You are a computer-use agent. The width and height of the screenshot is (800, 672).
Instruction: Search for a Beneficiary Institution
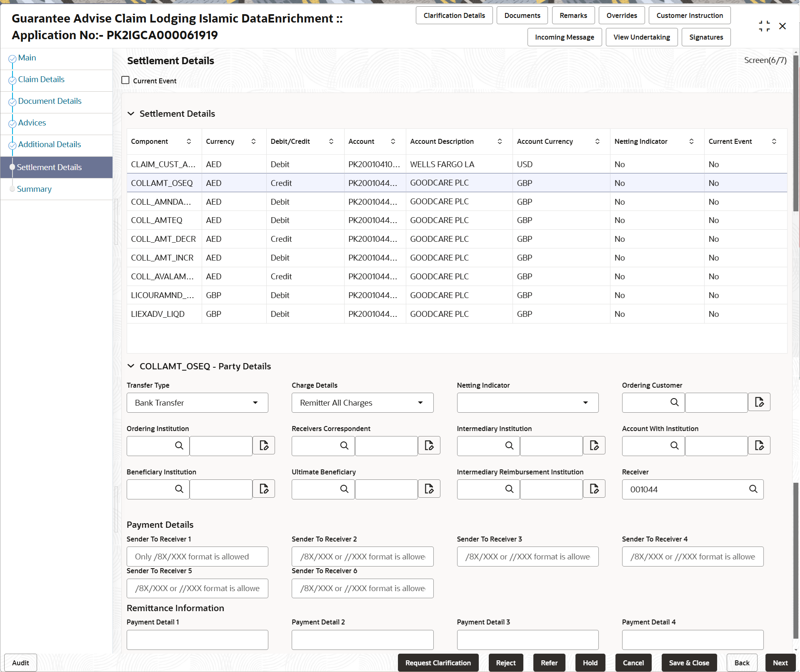[x=179, y=489]
